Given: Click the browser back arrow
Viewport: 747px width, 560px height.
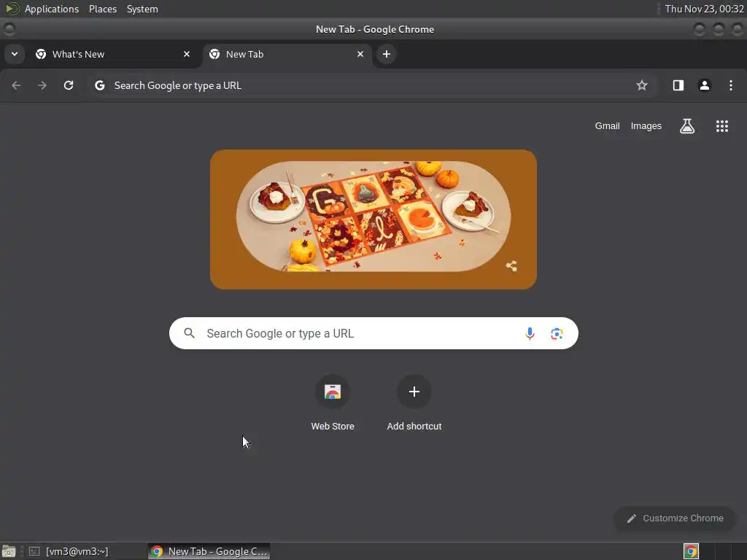Looking at the screenshot, I should coord(16,85).
